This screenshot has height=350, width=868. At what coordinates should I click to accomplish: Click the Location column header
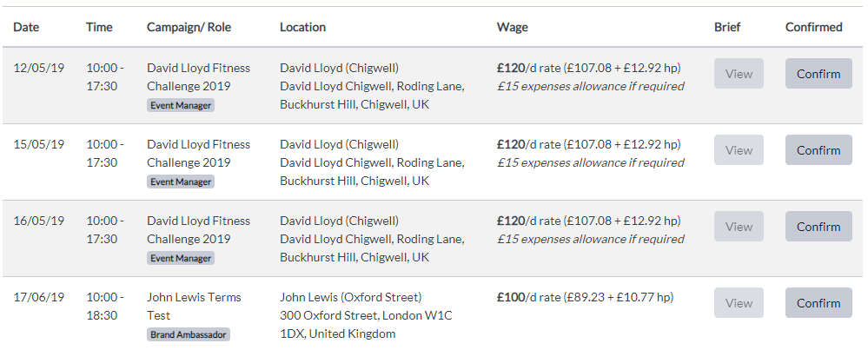(303, 27)
